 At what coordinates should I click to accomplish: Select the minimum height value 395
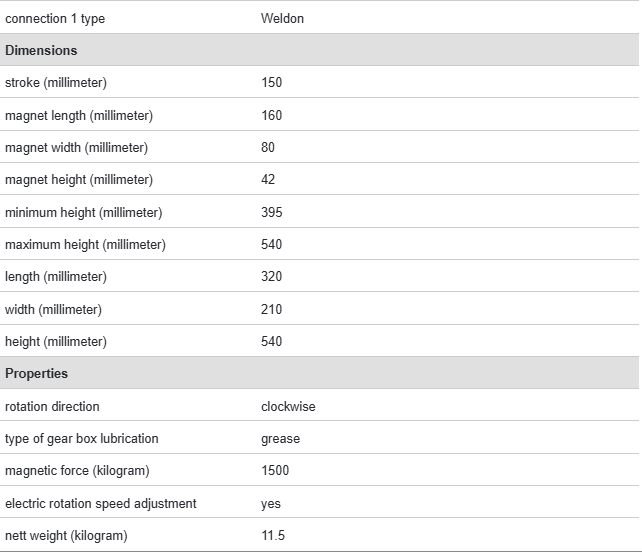pyautogui.click(x=272, y=212)
